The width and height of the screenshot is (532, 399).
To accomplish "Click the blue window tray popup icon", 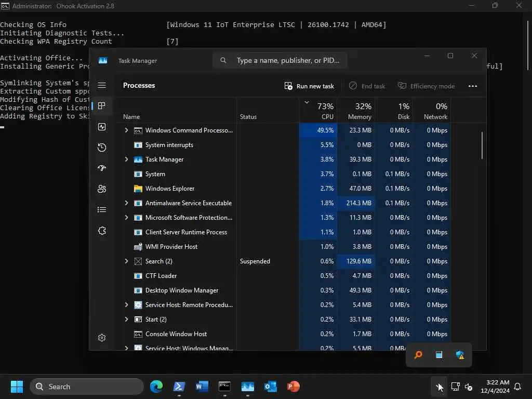I will coord(439,355).
